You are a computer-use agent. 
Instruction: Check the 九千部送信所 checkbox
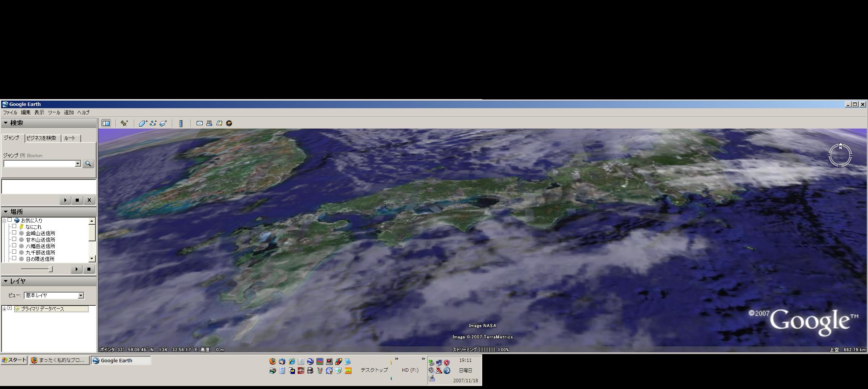(x=14, y=252)
